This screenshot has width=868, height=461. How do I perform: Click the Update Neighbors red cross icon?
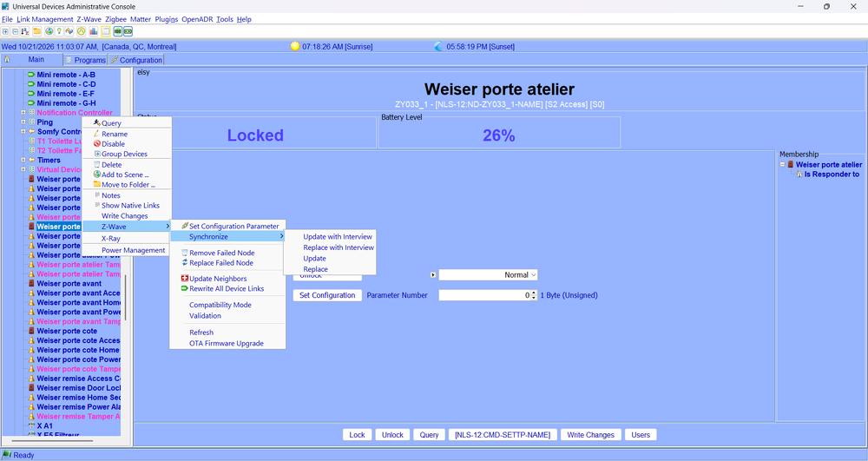(185, 279)
